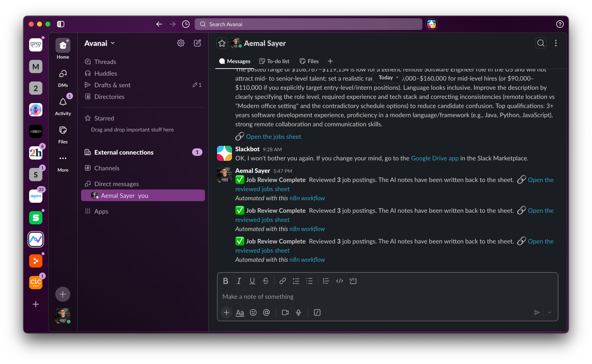Toggle italic formatting in composer

(239, 281)
